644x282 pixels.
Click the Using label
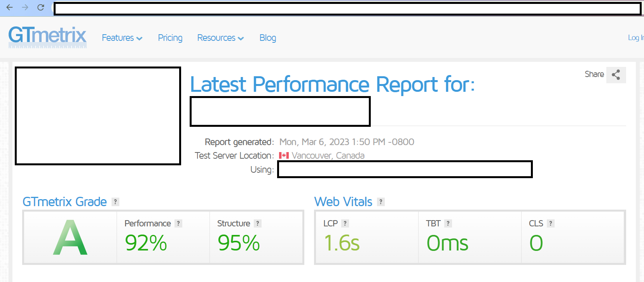pos(262,170)
